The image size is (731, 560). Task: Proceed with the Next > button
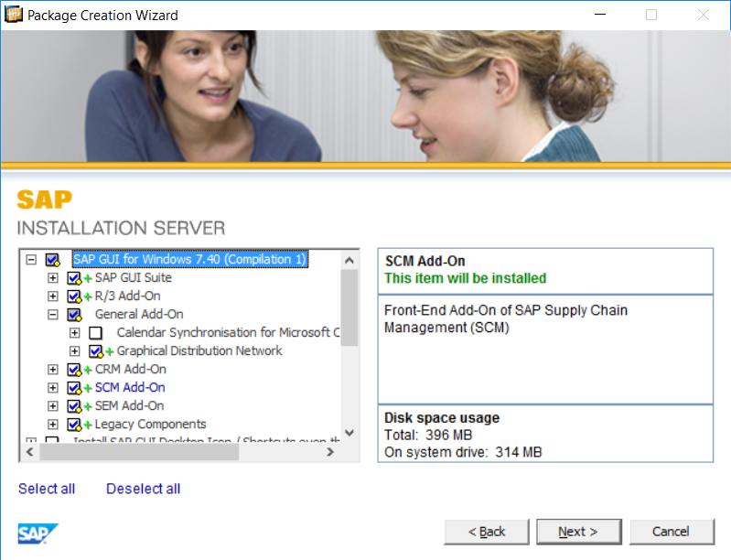(x=578, y=532)
